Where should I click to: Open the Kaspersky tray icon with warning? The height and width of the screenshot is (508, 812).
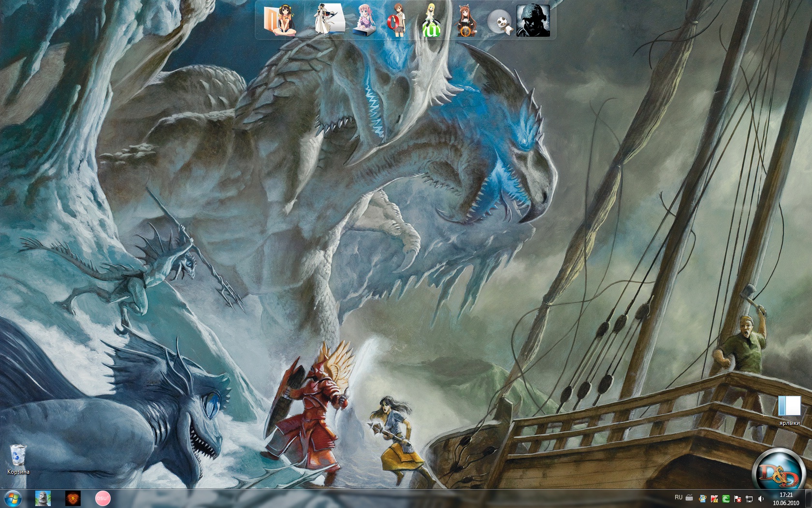click(x=714, y=499)
